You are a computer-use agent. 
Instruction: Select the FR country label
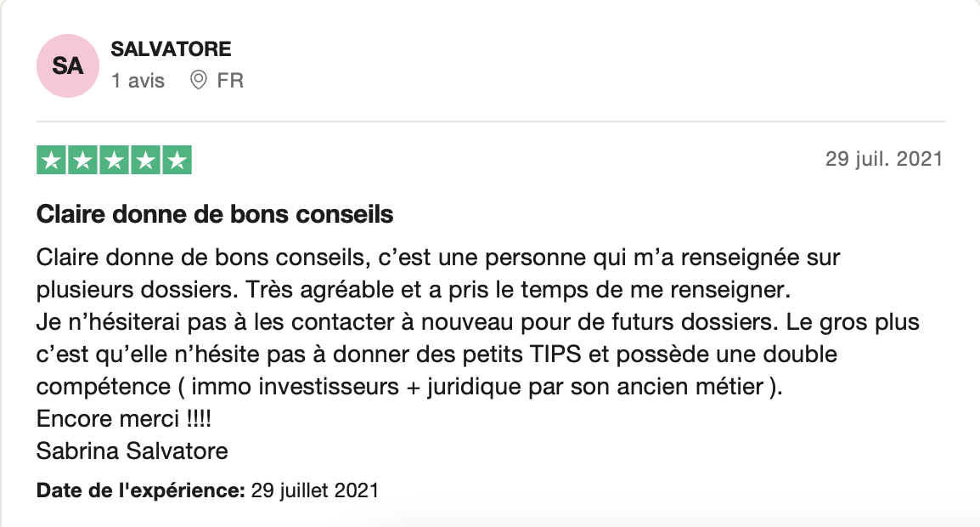tap(230, 81)
